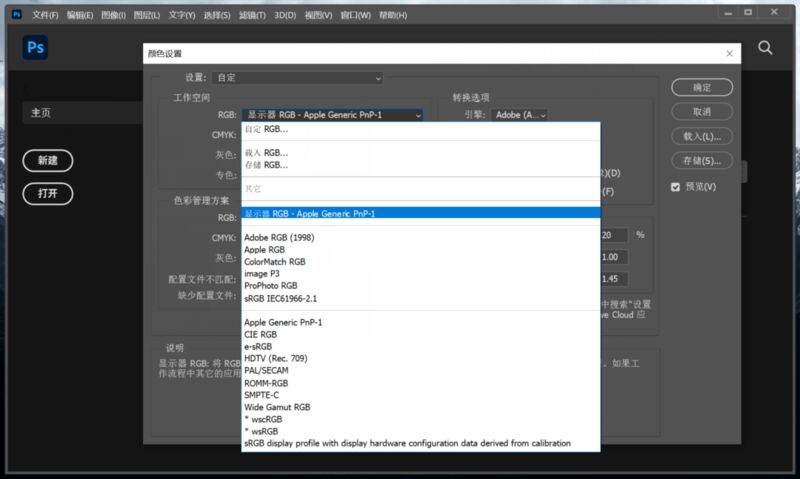Select ColorMatch RGB profile
This screenshot has height=479, width=800.
coord(421,262)
